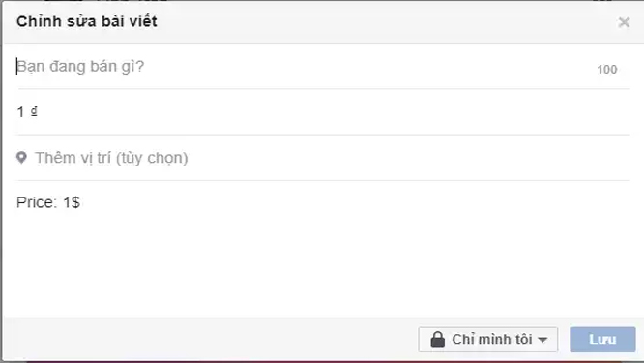Click the location pin icon
The width and height of the screenshot is (644, 363).
tap(22, 158)
